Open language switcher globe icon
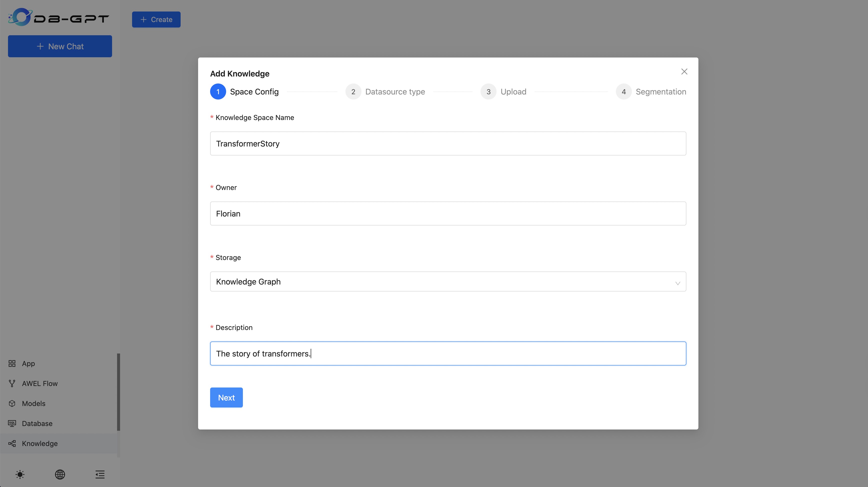The image size is (868, 487). [x=60, y=474]
